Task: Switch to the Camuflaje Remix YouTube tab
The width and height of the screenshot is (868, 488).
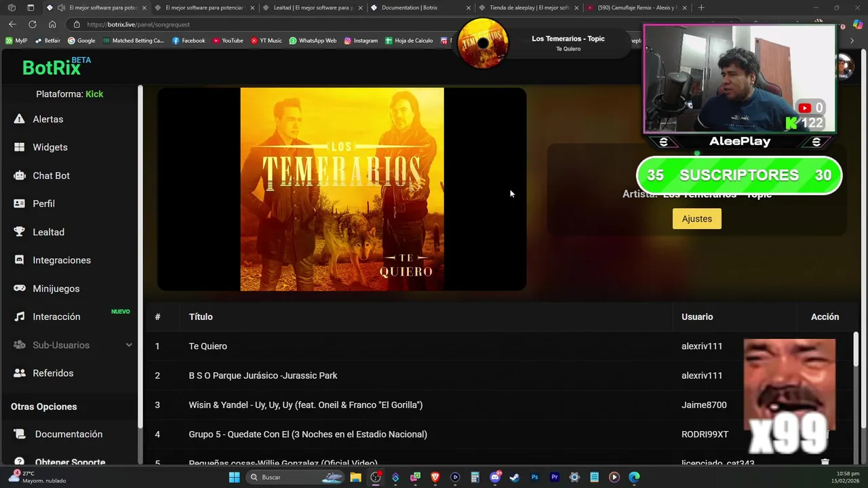Action: (x=636, y=7)
